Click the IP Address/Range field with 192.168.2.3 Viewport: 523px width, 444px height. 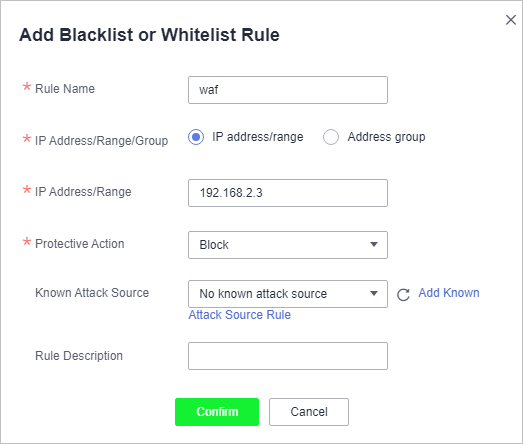pyautogui.click(x=288, y=193)
